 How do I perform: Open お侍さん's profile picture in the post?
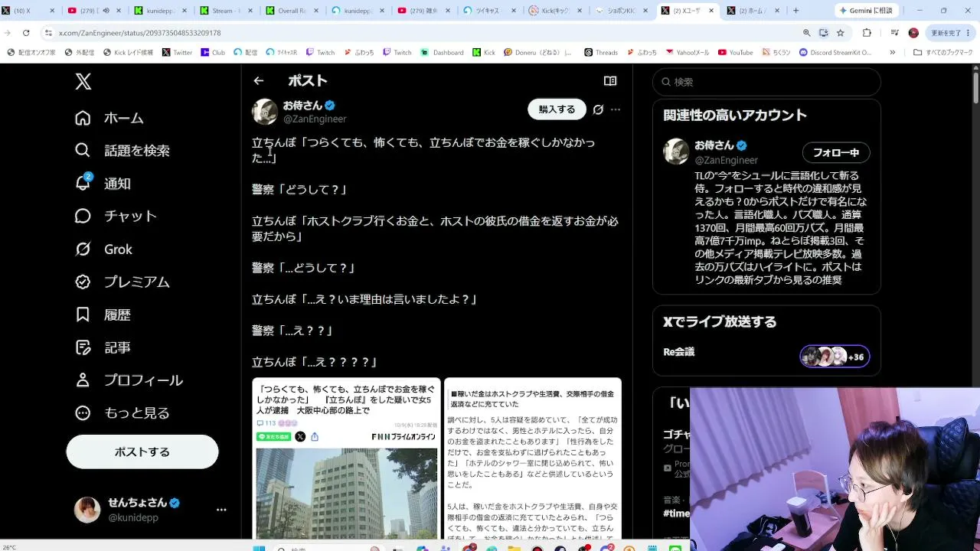click(x=265, y=112)
